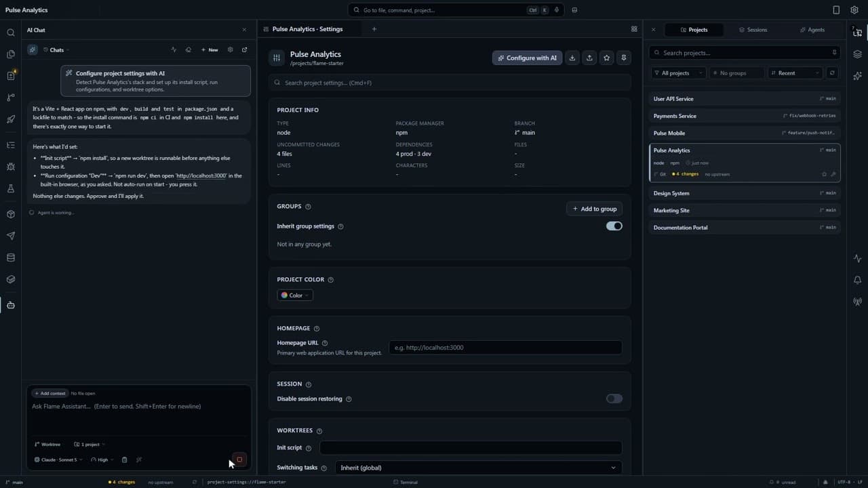Click the microphone icon in command bar
Image resolution: width=868 pixels, height=488 pixels.
click(x=557, y=10)
